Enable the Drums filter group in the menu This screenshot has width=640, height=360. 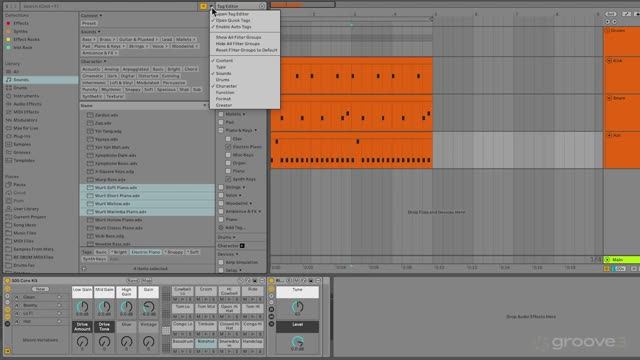point(245,80)
